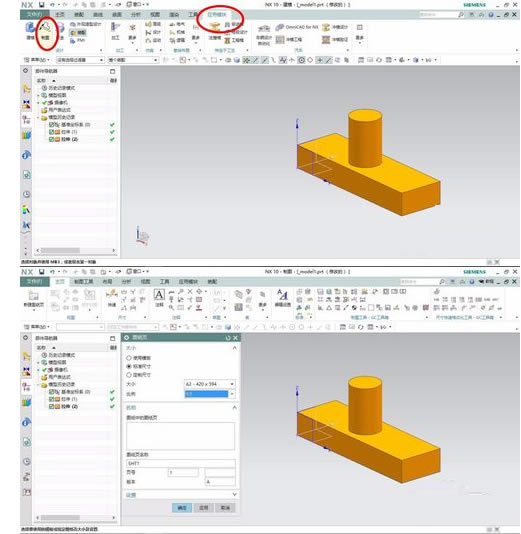Click OK (确定) button in Sheet dialog
The height and width of the screenshot is (534, 521).
tap(182, 507)
